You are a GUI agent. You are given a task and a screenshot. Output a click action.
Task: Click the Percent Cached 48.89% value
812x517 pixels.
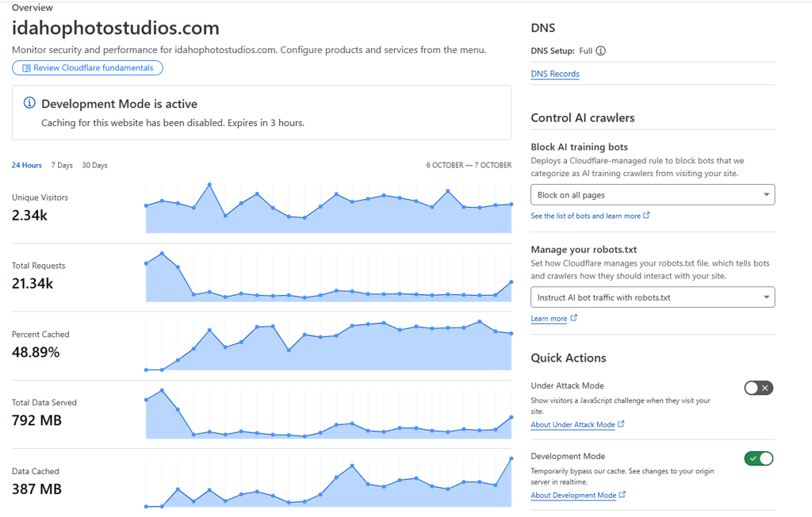[36, 352]
